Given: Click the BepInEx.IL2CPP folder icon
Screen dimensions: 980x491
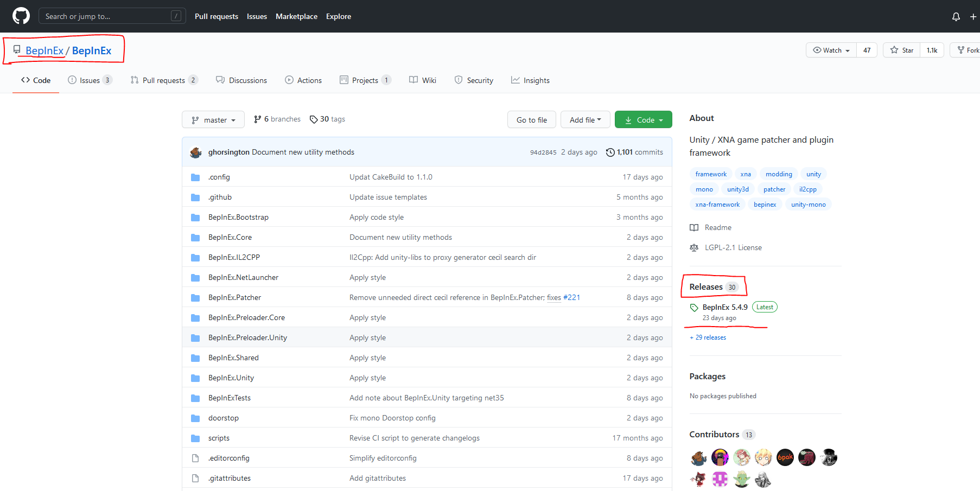Looking at the screenshot, I should point(195,258).
